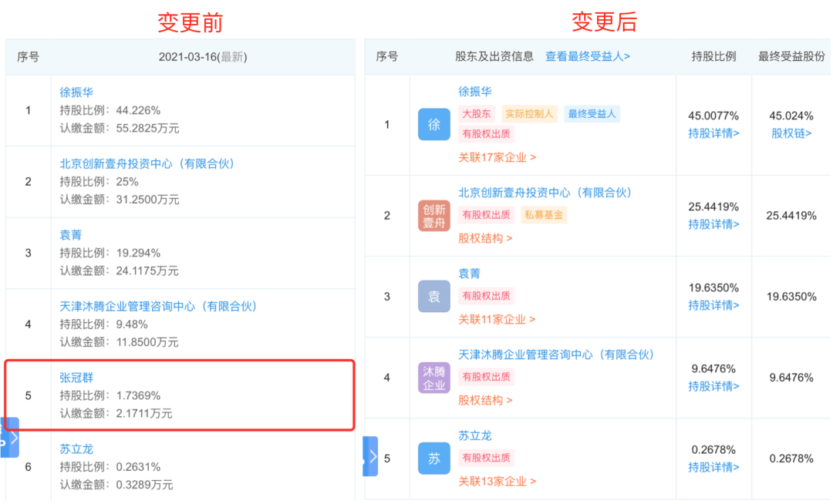This screenshot has height=504, width=833.
Task: Click 有股权出质 tag under 苏立龙
Action: 486,458
